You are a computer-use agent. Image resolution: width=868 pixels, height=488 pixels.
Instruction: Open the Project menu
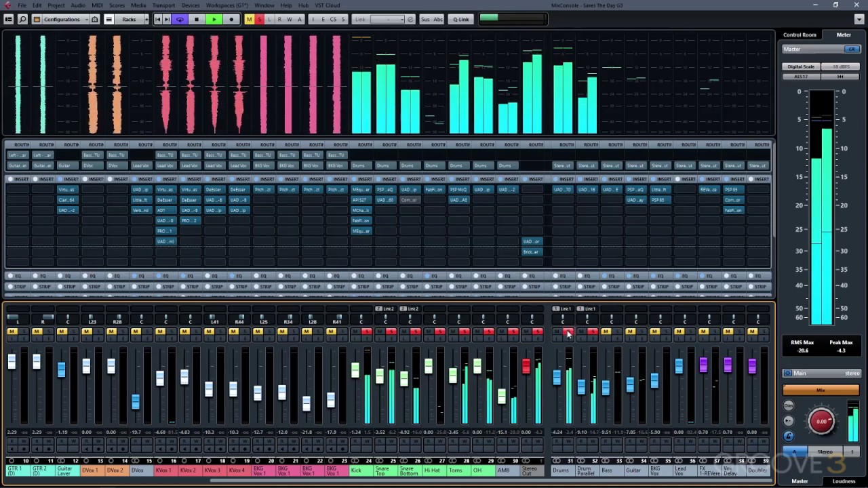(x=56, y=5)
